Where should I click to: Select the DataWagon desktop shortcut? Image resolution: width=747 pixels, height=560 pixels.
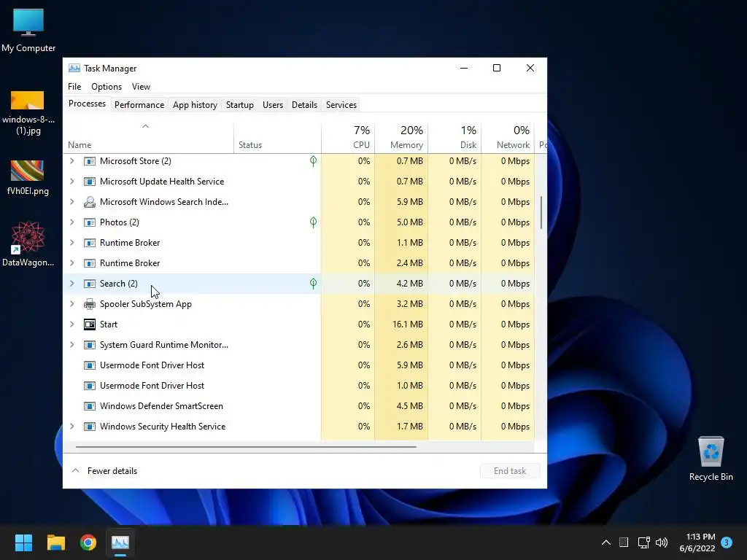(x=28, y=244)
